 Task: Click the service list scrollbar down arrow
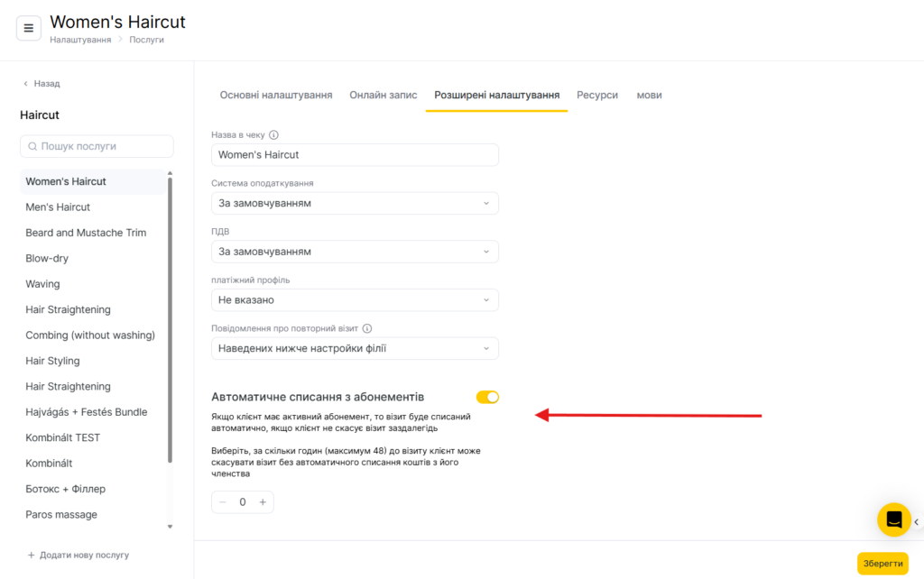(170, 527)
